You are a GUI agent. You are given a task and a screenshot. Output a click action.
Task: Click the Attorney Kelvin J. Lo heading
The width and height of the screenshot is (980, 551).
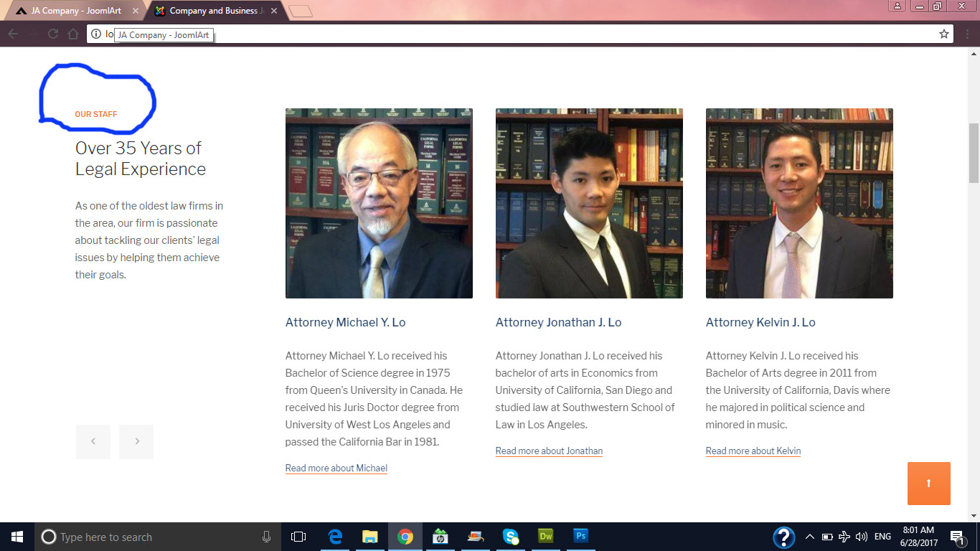tap(760, 323)
